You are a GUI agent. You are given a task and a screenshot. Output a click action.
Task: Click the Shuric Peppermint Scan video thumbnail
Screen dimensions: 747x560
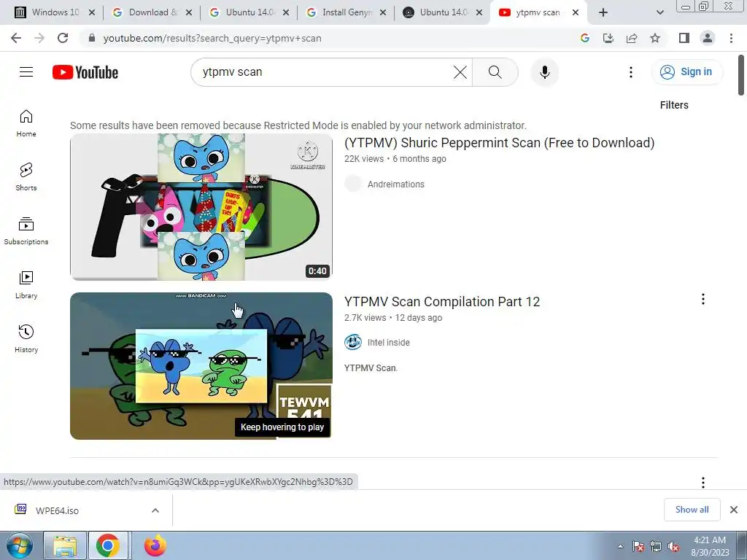tap(201, 206)
